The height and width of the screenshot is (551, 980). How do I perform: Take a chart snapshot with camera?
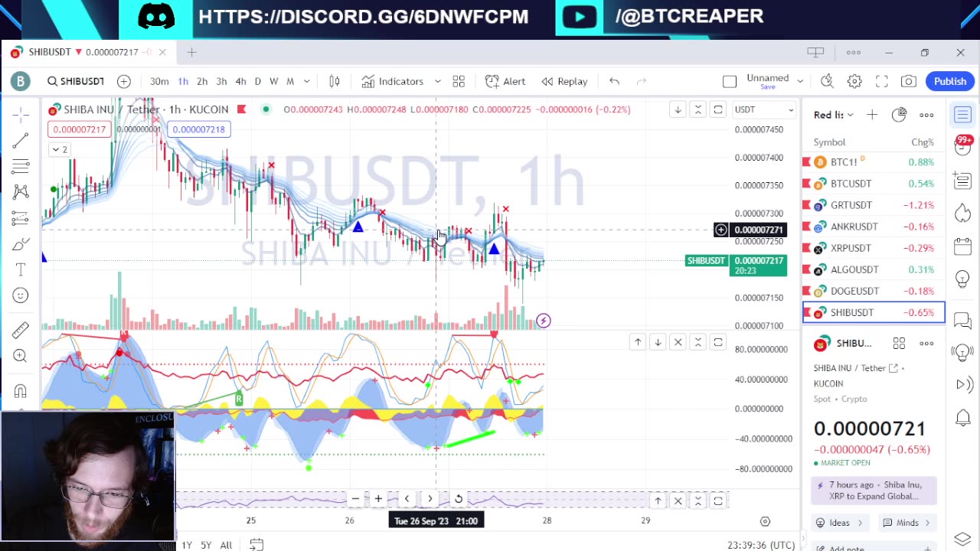(x=909, y=81)
